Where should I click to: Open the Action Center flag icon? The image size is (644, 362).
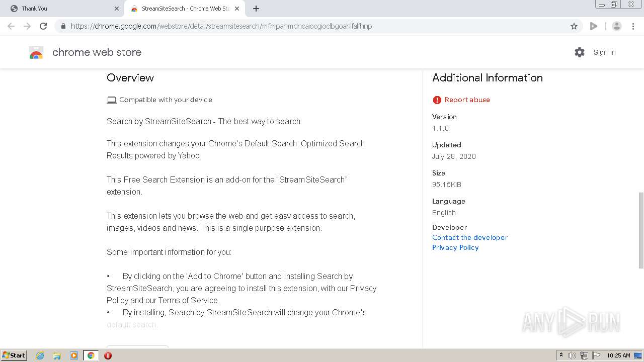[x=596, y=355]
